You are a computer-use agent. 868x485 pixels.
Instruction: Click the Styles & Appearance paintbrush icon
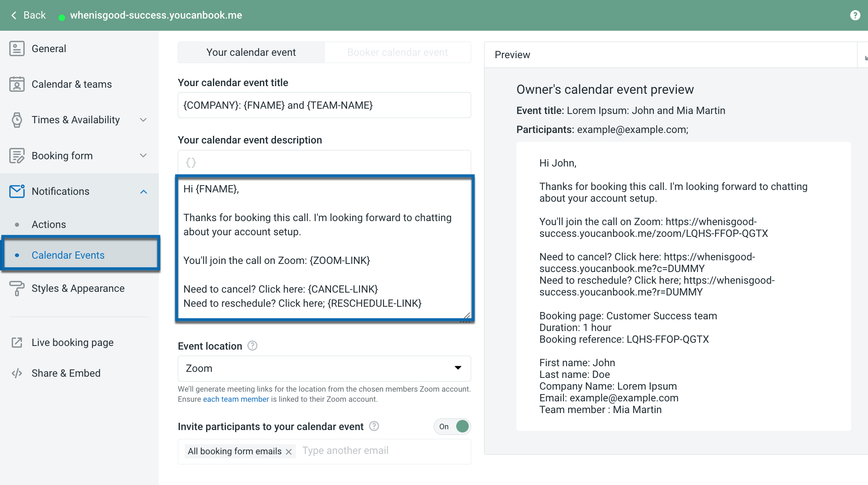tap(17, 288)
